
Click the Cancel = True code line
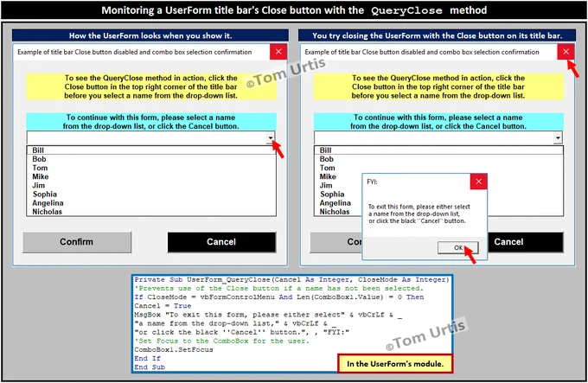[x=163, y=306]
